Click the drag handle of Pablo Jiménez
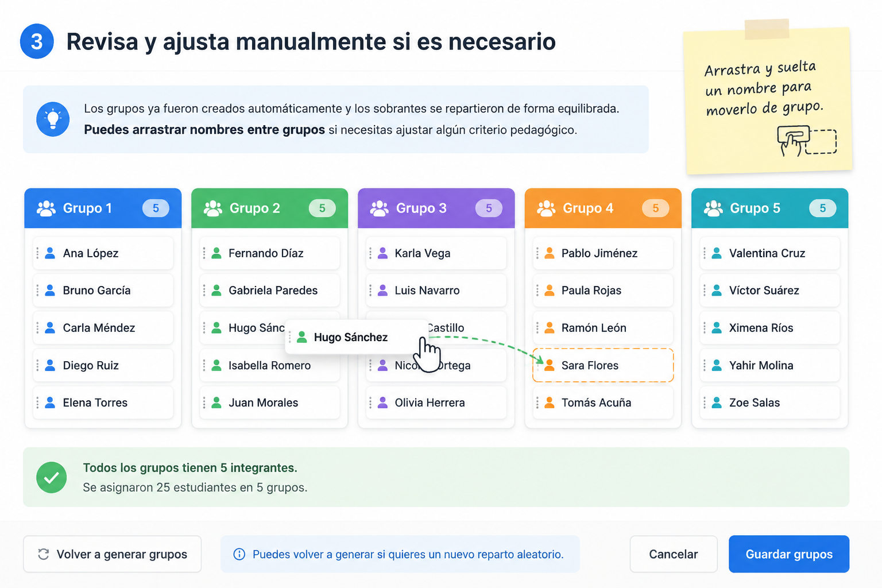 pos(537,253)
